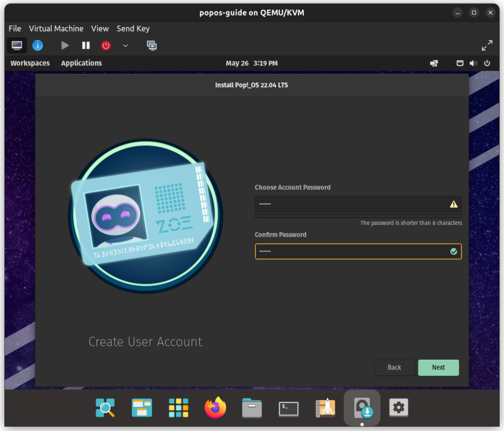This screenshot has width=504, height=431.
Task: Open Pop!_Shop rocket icon in dock
Action: click(x=325, y=407)
